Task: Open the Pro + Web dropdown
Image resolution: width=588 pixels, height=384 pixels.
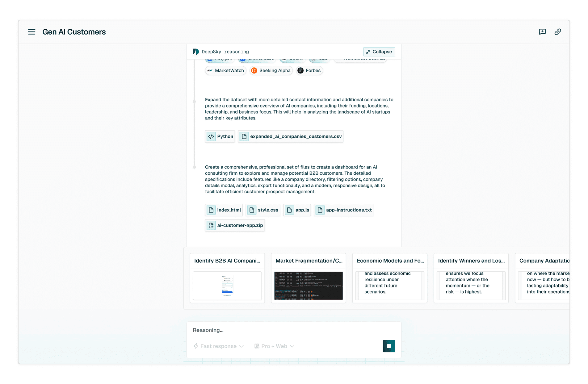Action: 274,346
